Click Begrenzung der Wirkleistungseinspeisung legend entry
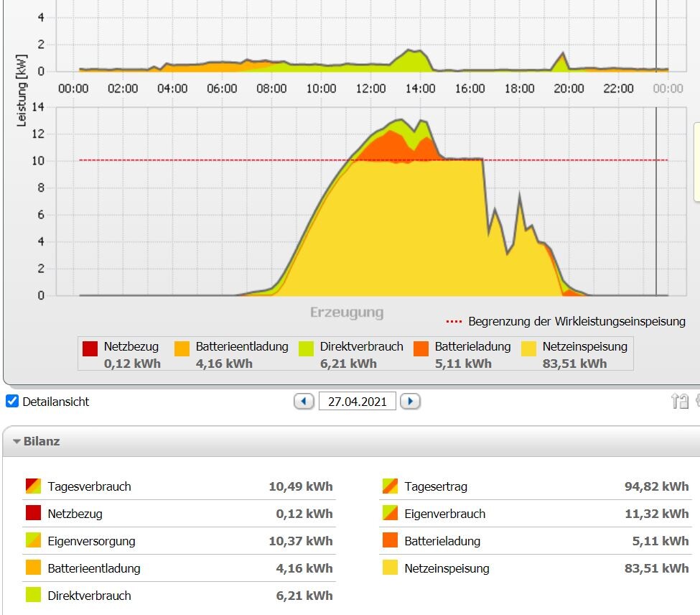Image resolution: width=700 pixels, height=615 pixels. (x=567, y=321)
